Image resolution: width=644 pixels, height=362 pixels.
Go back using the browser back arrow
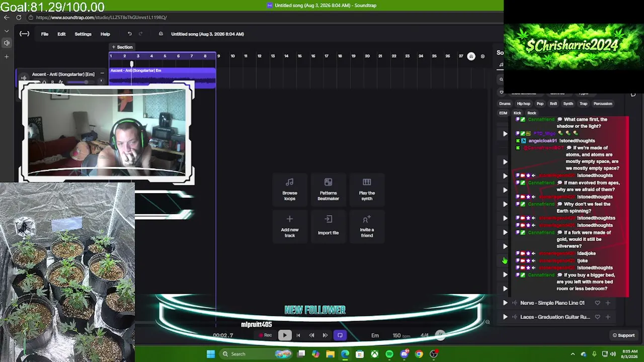coord(7,18)
